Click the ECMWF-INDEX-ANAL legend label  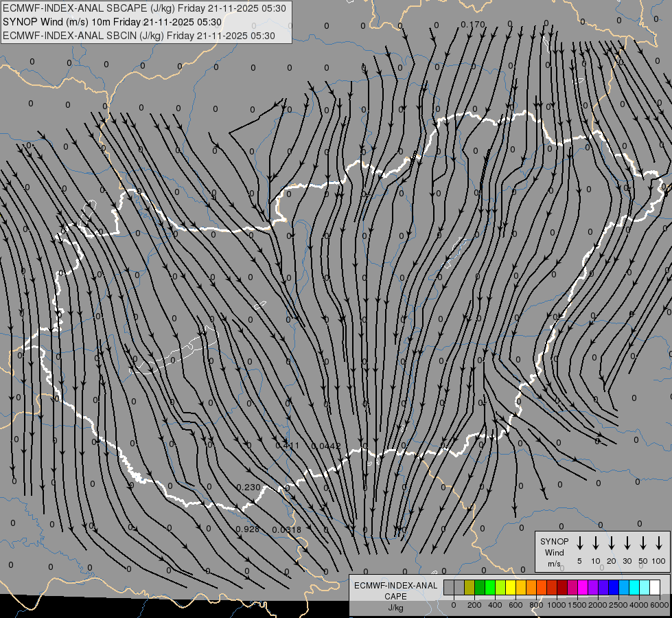tap(395, 586)
